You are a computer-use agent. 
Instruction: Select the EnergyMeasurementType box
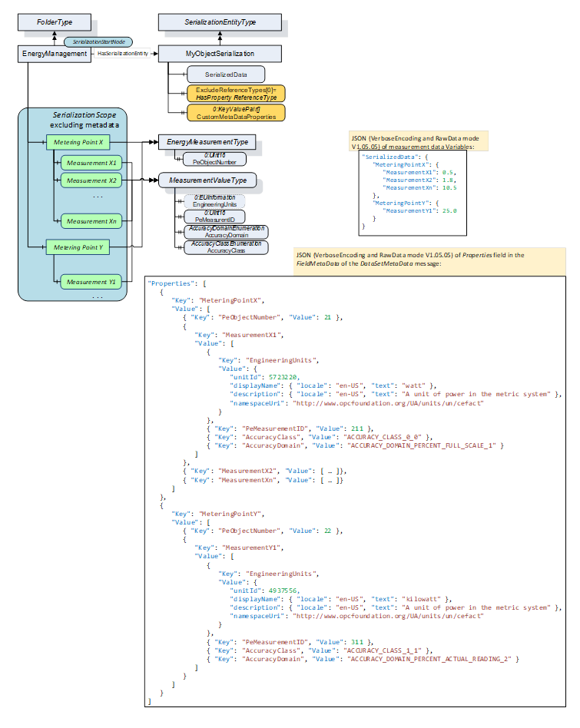point(207,142)
